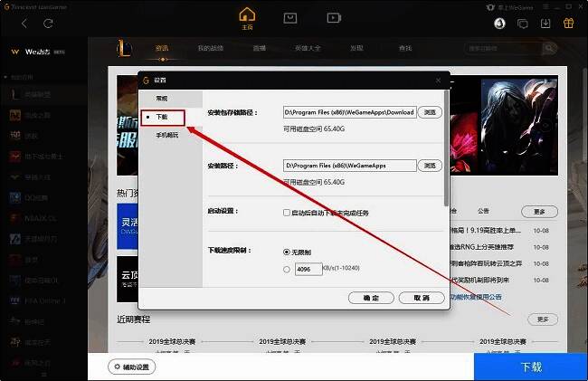The image size is (588, 381).
Task: Open the store icon beside Home
Action: (x=290, y=17)
